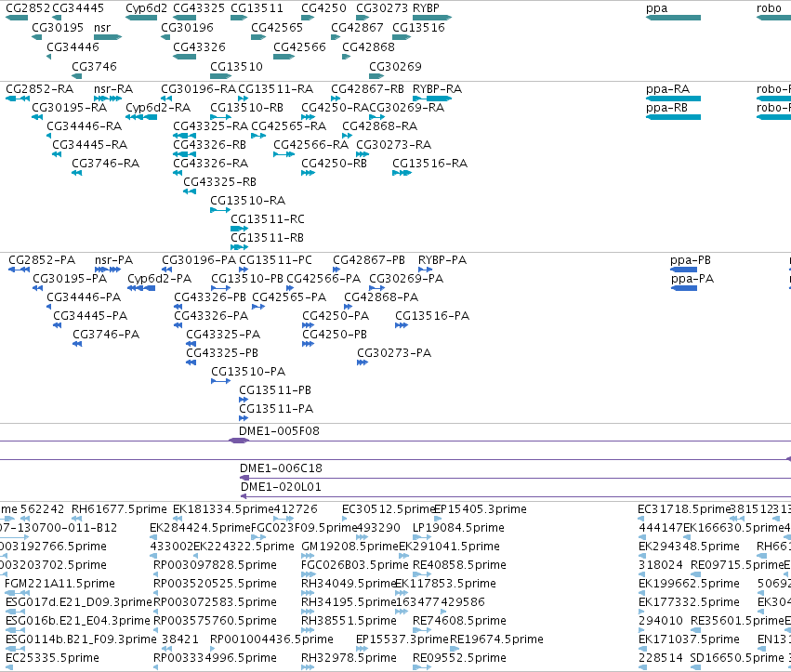Click protein CG13511-PA
The width and height of the screenshot is (791, 672).
point(276,409)
